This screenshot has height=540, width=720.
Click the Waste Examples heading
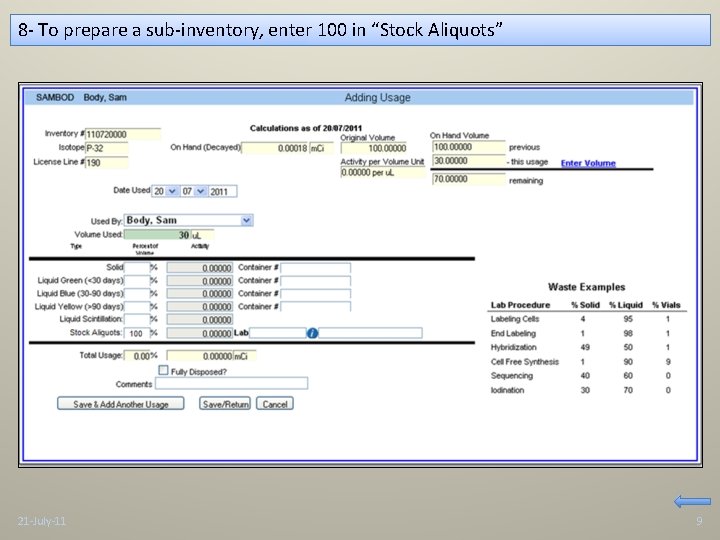[x=586, y=287]
